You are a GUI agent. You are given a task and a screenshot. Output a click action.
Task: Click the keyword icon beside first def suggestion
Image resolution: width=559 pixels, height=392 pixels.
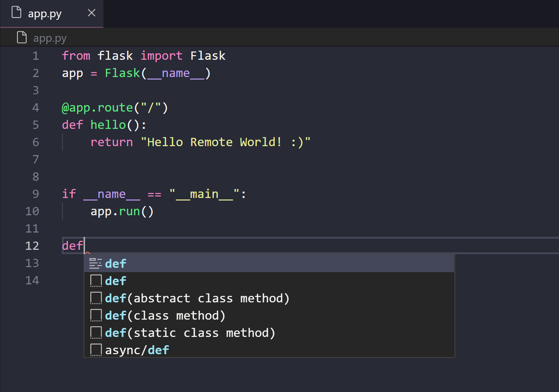[95, 263]
